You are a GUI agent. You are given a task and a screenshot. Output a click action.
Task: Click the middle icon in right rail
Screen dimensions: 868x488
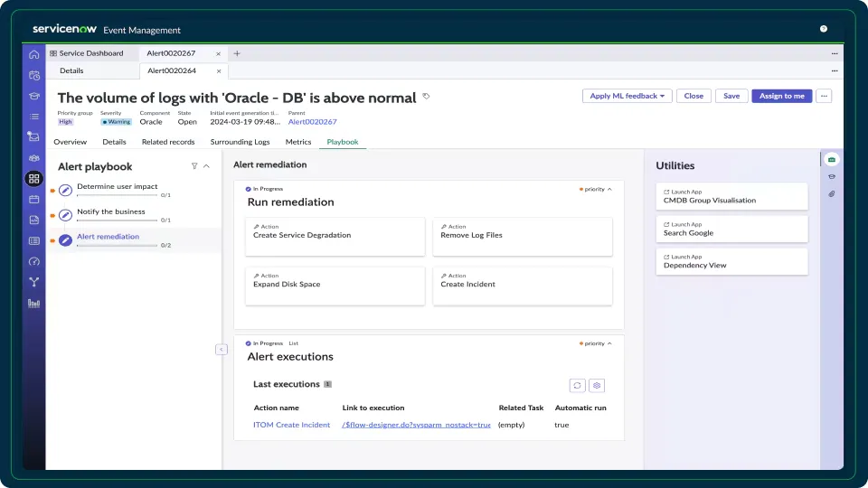(832, 177)
